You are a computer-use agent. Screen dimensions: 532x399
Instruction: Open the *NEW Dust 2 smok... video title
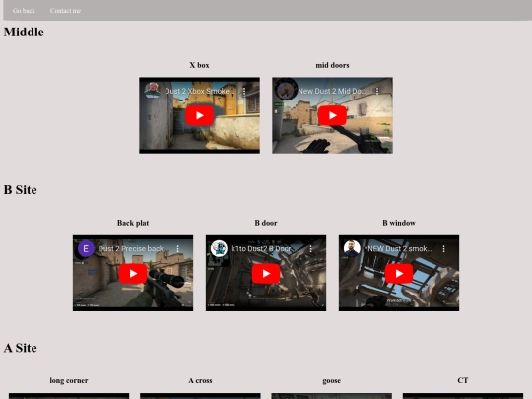click(x=398, y=248)
